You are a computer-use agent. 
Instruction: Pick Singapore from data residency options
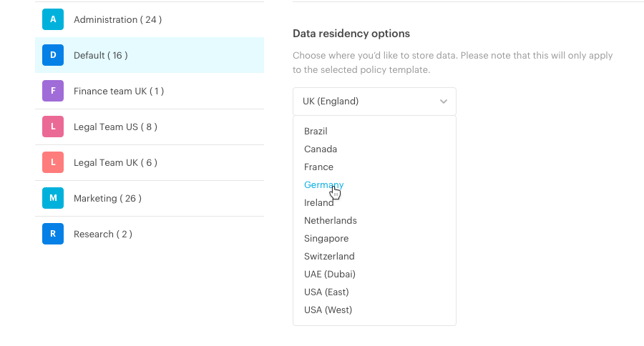326,239
